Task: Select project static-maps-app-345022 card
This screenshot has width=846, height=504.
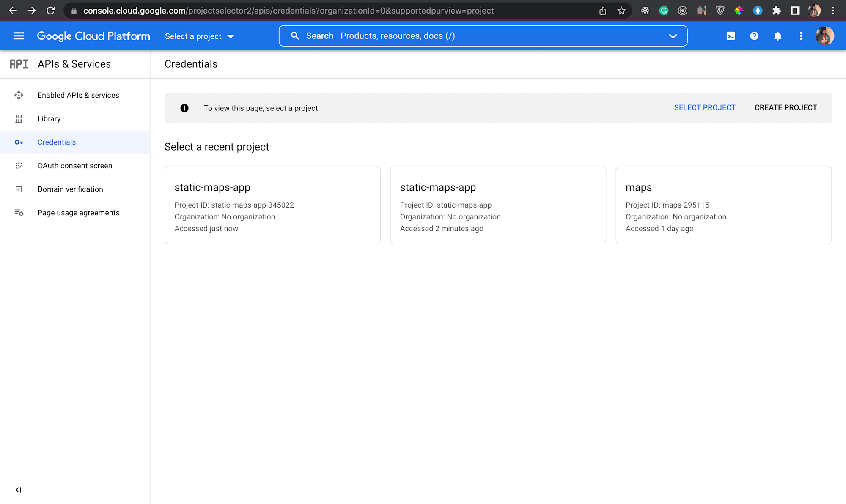Action: [272, 205]
